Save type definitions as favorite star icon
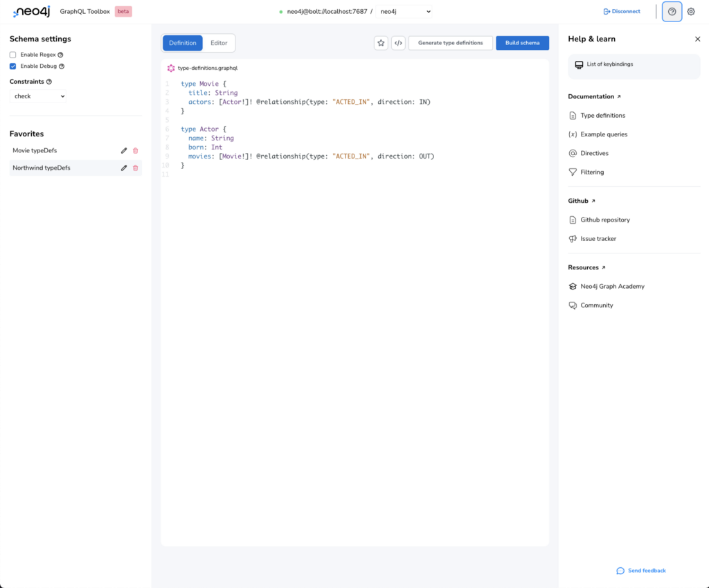The image size is (709, 588). click(x=382, y=43)
